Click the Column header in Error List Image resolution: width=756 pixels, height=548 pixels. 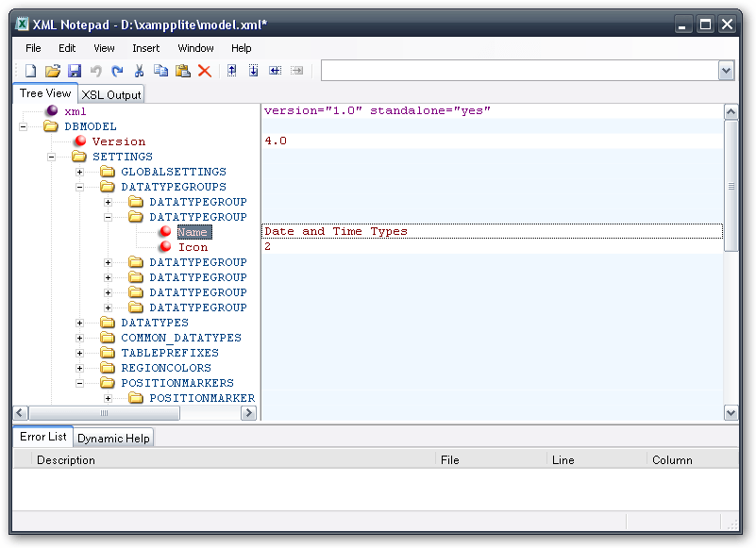[693, 459]
